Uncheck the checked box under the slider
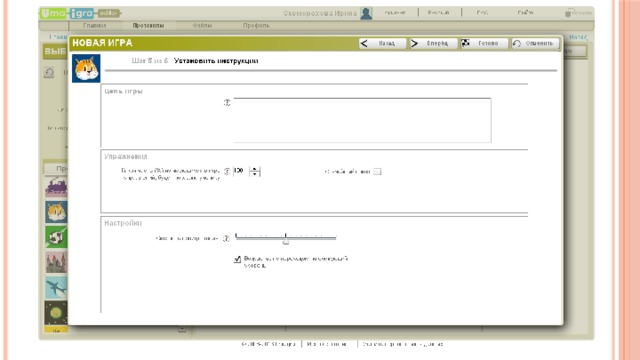 click(x=238, y=259)
